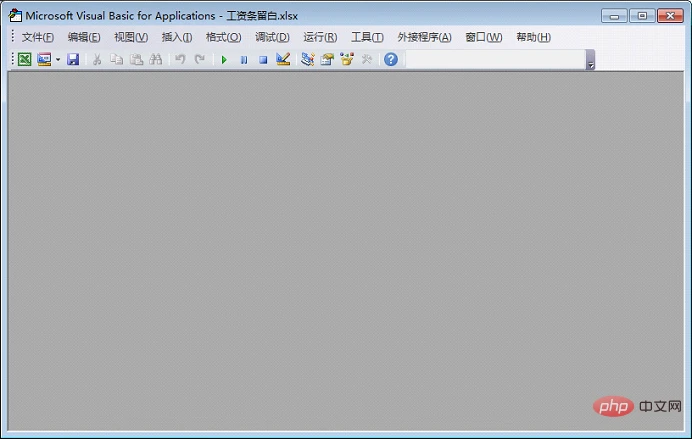Click the Insert UserForm icon
This screenshot has width=692, height=439.
tap(44, 59)
